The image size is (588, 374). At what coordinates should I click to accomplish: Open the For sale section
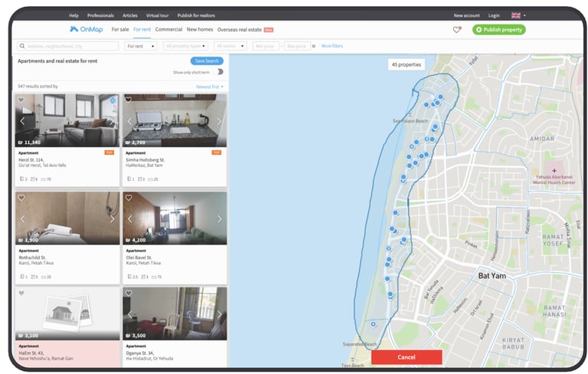point(120,29)
